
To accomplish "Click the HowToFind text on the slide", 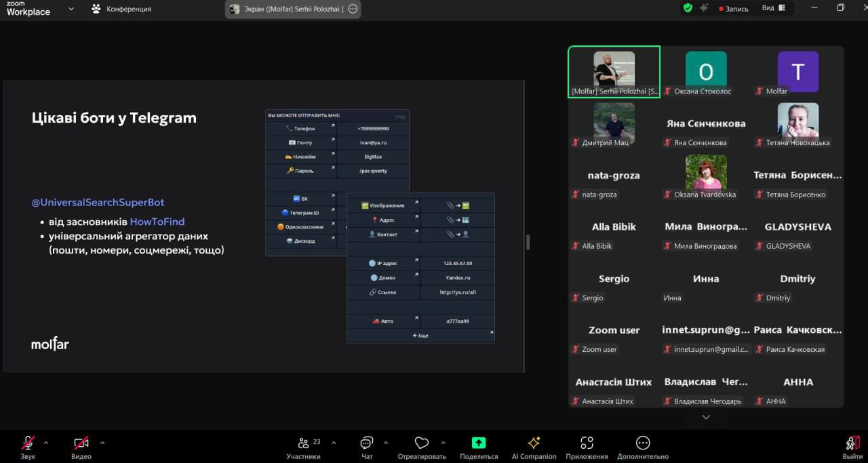I will [x=157, y=222].
